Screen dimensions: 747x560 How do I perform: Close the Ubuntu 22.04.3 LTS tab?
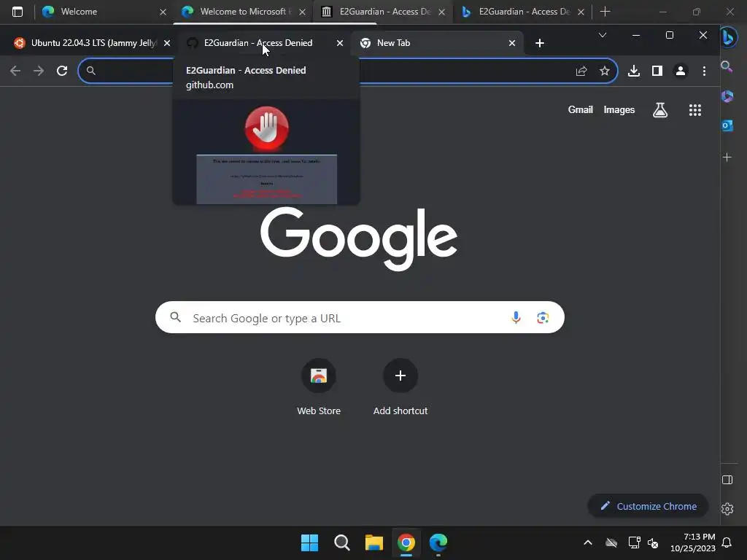(x=167, y=43)
